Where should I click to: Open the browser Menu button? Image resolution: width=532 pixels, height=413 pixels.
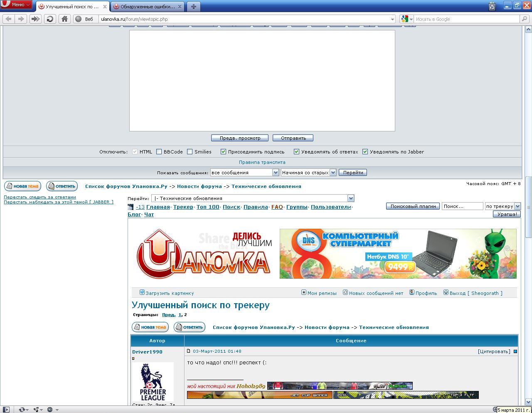tap(16, 5)
